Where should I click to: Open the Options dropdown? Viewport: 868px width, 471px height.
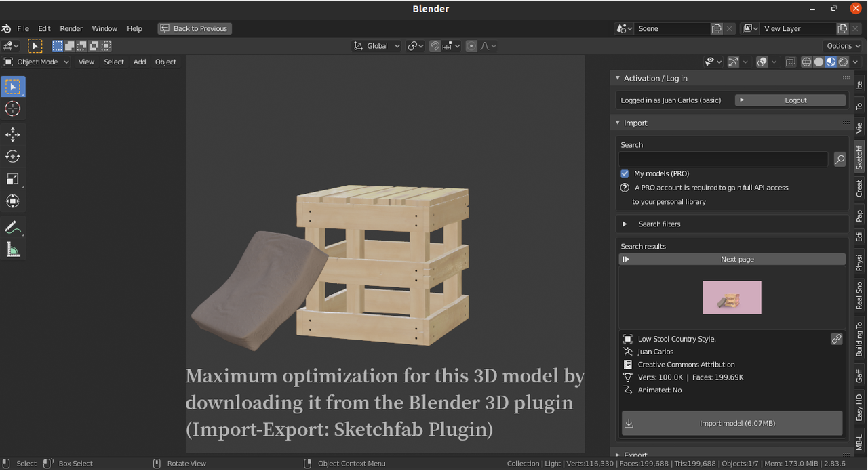[x=843, y=46]
